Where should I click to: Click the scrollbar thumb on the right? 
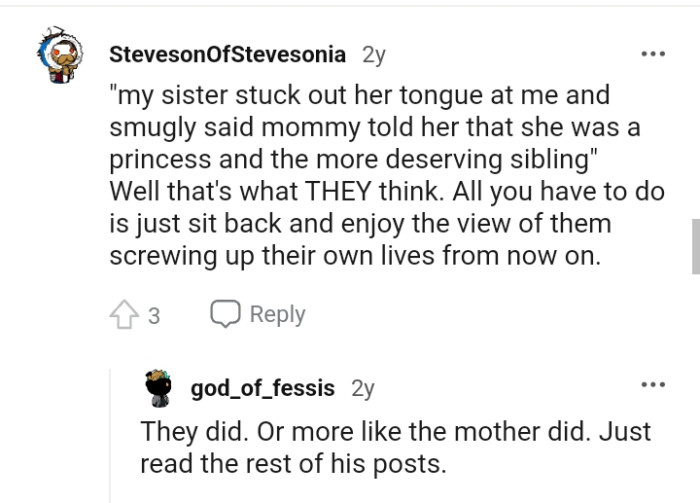tap(695, 247)
